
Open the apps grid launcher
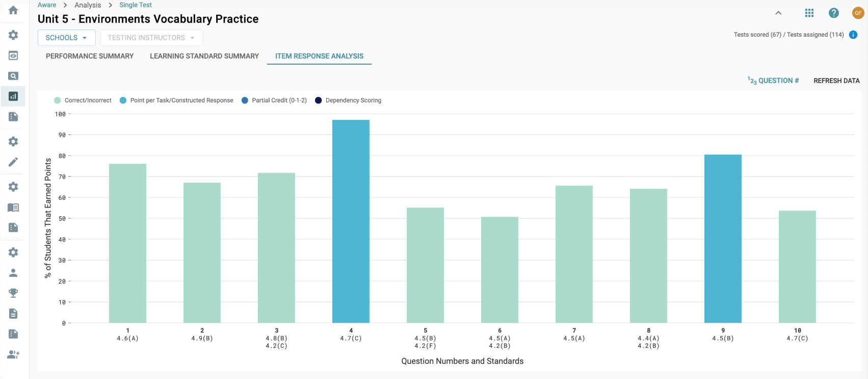809,13
